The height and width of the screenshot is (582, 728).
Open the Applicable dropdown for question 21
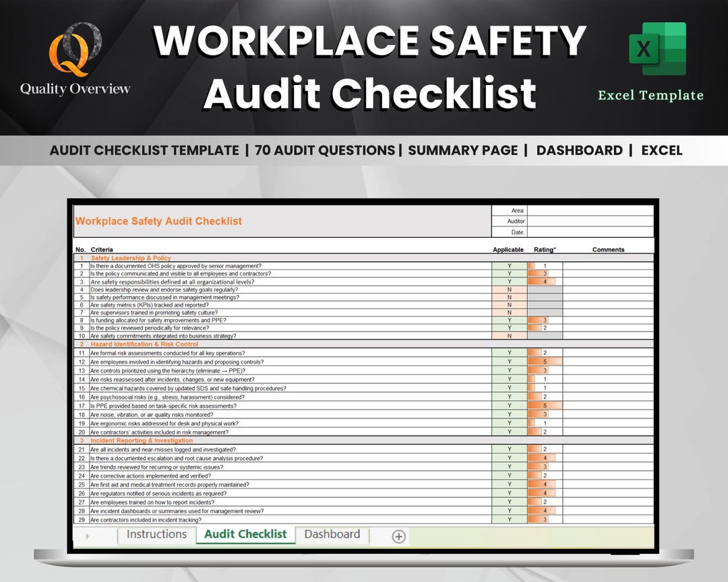(x=508, y=449)
